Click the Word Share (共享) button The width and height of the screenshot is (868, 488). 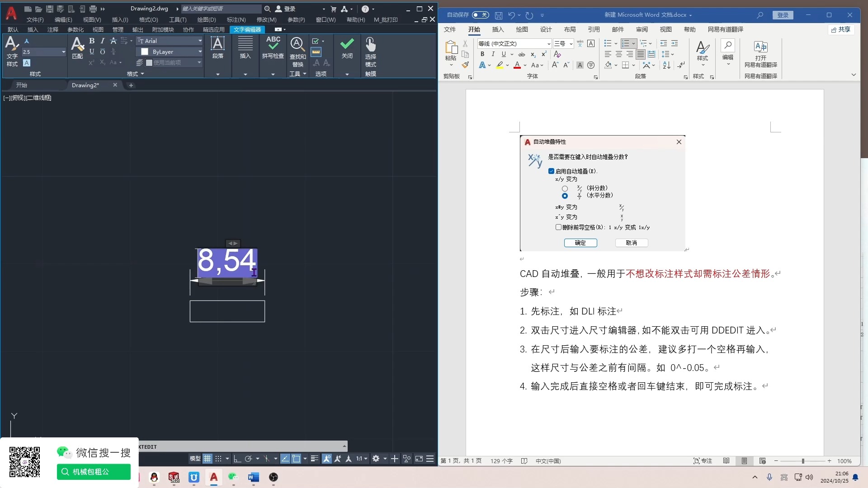click(841, 29)
